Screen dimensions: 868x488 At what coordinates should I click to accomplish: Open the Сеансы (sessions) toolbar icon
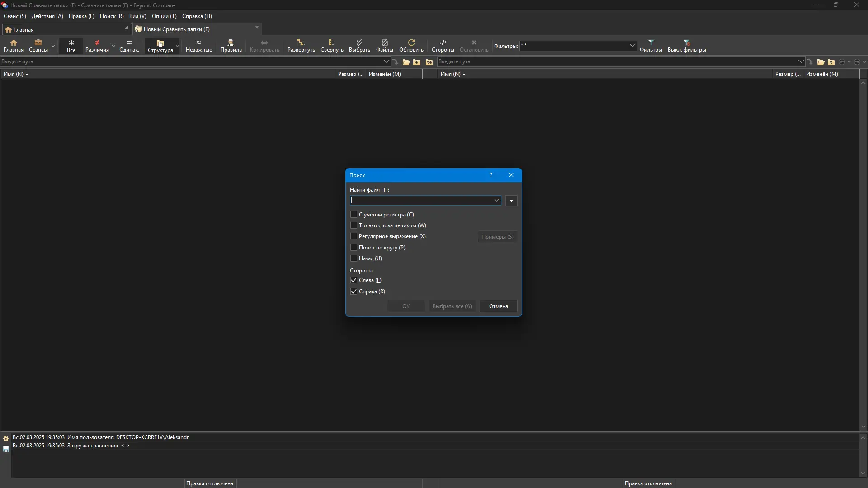[x=38, y=46]
